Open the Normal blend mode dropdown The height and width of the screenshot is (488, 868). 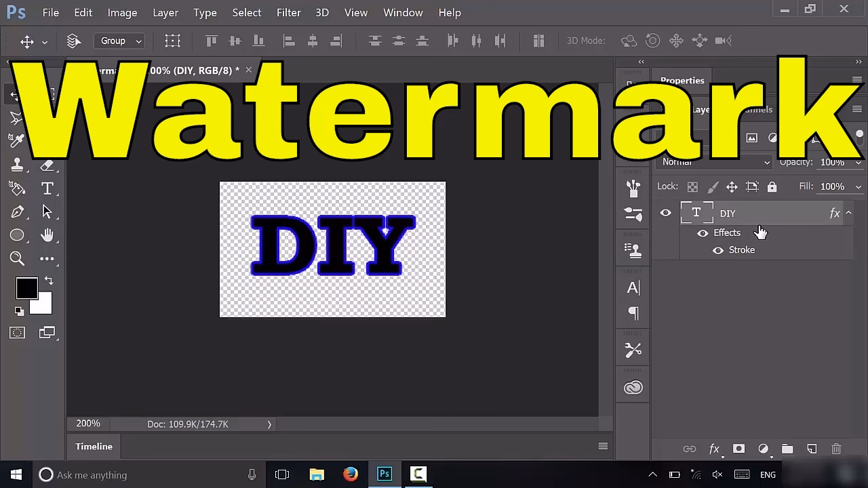coord(713,162)
